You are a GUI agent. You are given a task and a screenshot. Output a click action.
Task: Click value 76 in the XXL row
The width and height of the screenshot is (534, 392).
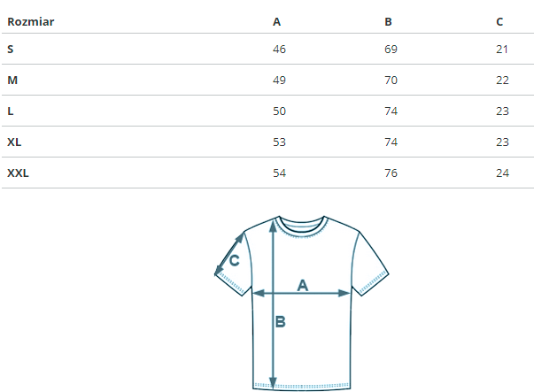[x=391, y=173]
